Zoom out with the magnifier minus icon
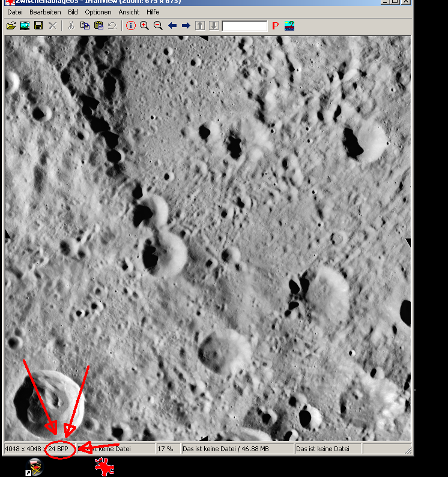The image size is (448, 477). 158,26
